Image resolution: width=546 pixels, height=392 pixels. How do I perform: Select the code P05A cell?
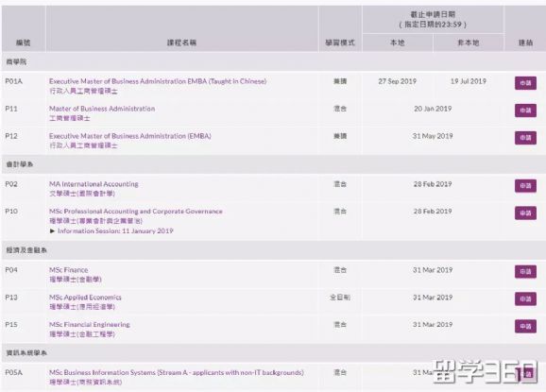pyautogui.click(x=14, y=372)
